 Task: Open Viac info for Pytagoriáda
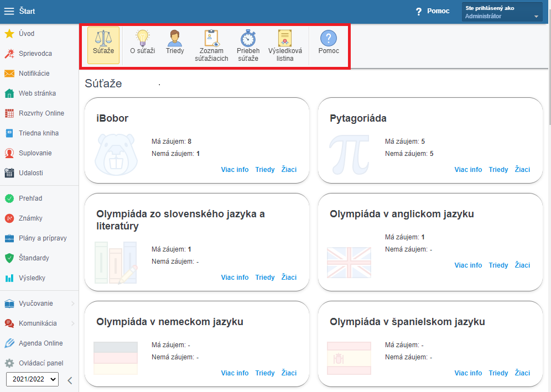(x=468, y=170)
